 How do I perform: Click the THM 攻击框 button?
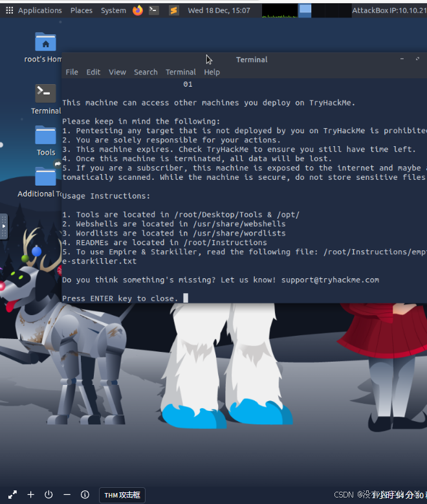tap(122, 495)
